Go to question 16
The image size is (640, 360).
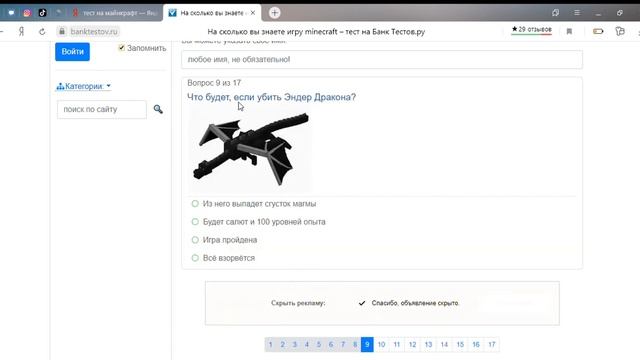coord(476,344)
